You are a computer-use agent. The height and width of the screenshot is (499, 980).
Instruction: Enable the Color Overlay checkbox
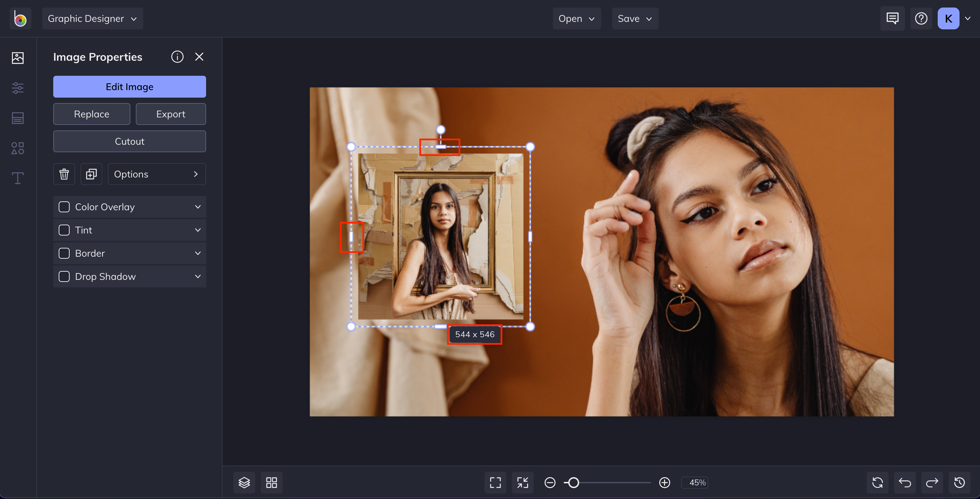pyautogui.click(x=64, y=207)
